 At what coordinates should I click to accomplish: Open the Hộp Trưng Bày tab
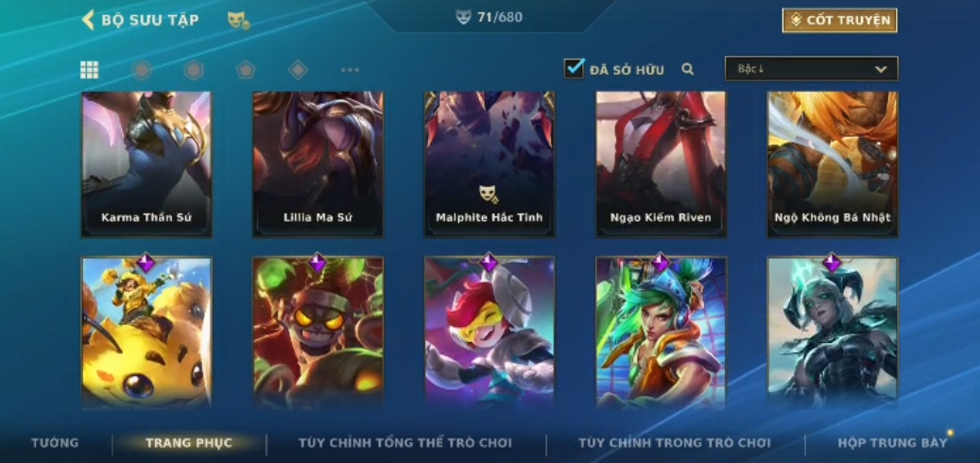[892, 443]
